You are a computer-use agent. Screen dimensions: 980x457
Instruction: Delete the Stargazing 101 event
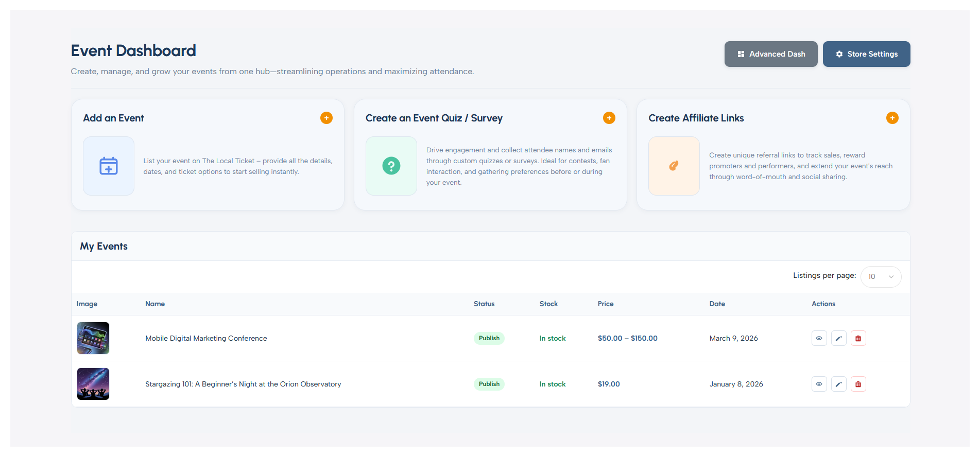(x=858, y=384)
